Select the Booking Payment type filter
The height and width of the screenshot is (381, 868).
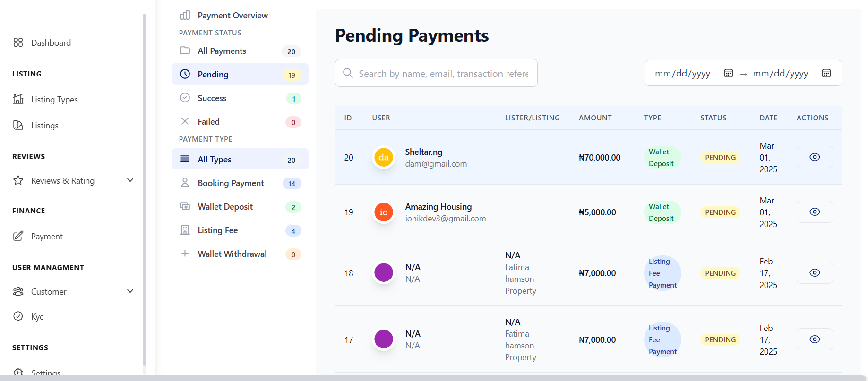[231, 183]
